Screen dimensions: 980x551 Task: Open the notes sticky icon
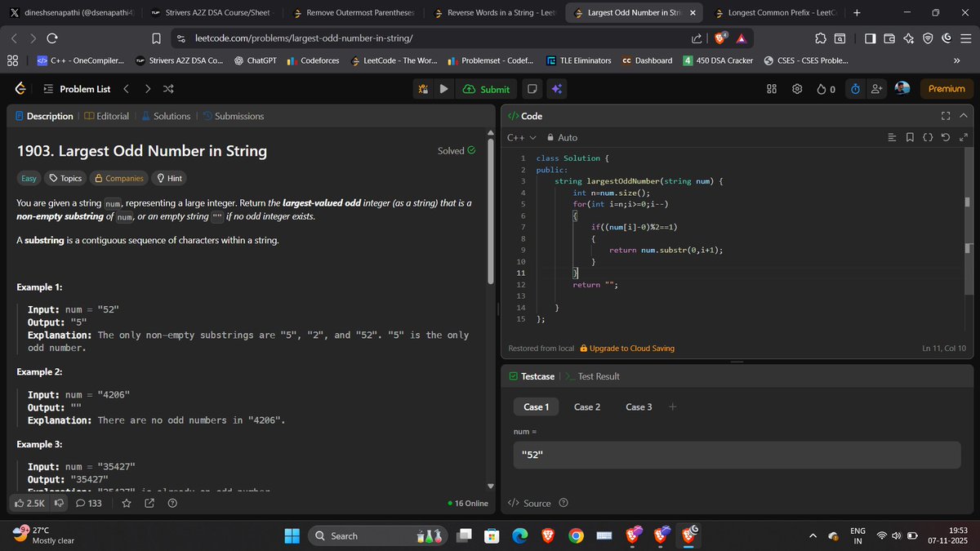point(532,89)
